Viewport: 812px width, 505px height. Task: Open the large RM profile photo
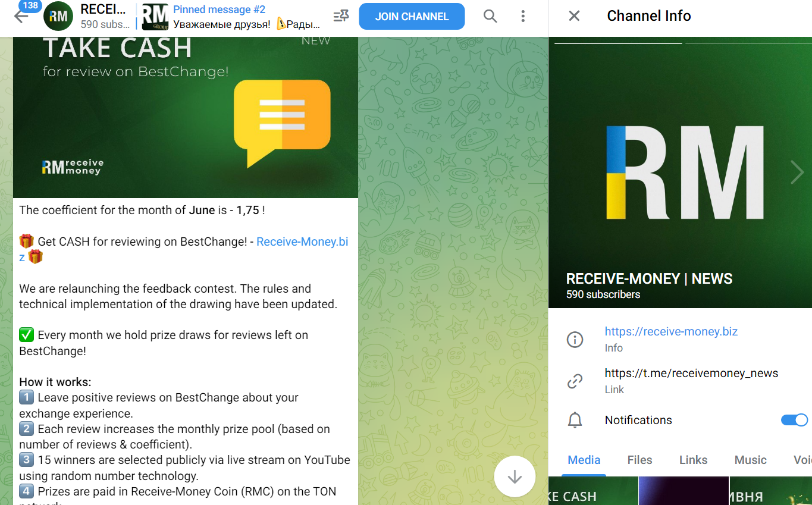click(680, 172)
